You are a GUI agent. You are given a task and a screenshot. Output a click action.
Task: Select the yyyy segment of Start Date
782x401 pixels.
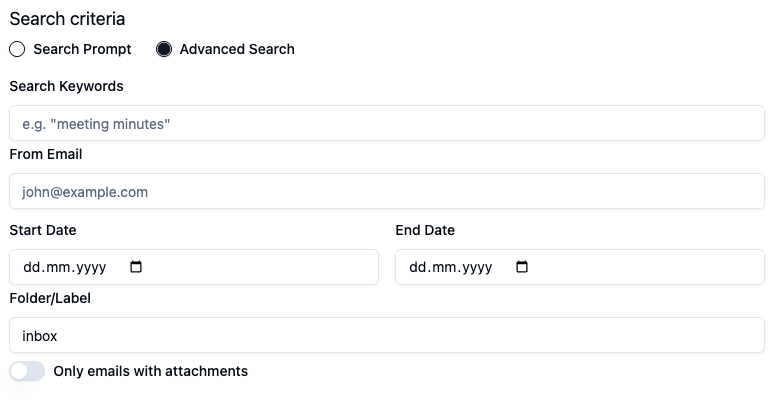click(x=92, y=267)
